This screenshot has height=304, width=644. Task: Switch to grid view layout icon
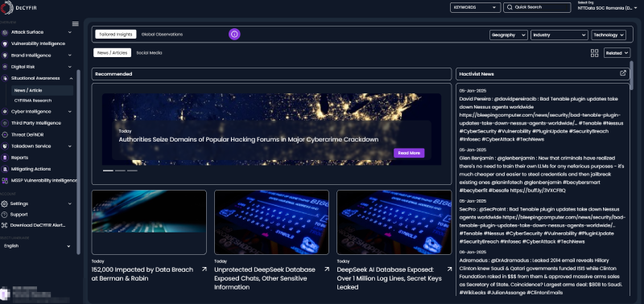[x=594, y=53]
